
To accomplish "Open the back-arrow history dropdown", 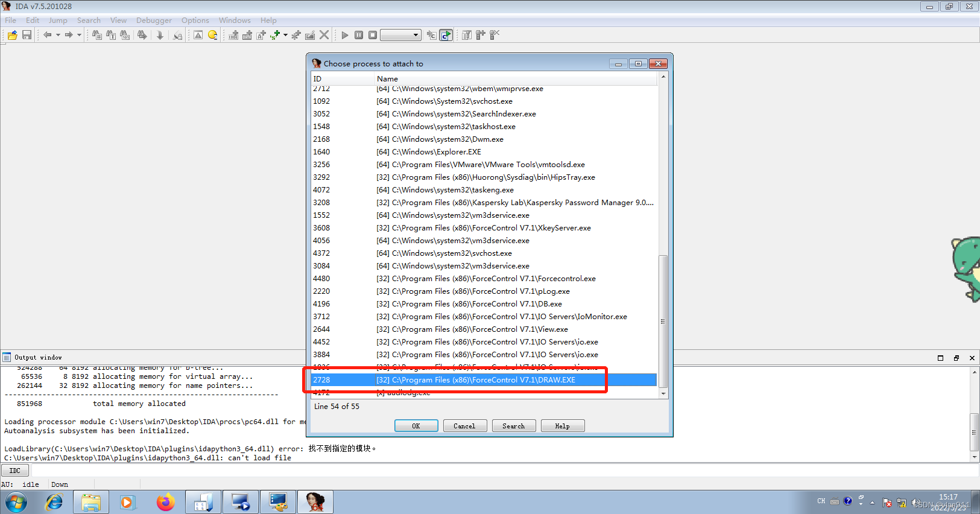I will (58, 35).
